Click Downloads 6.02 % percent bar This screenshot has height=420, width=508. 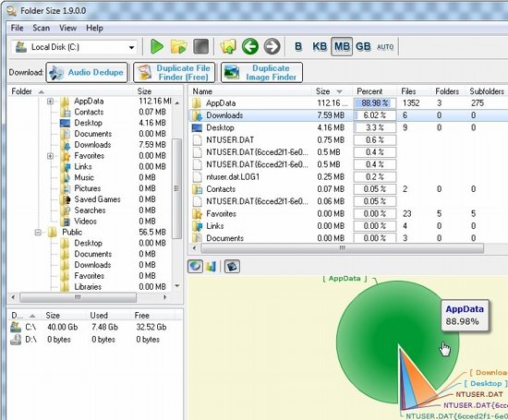(375, 115)
